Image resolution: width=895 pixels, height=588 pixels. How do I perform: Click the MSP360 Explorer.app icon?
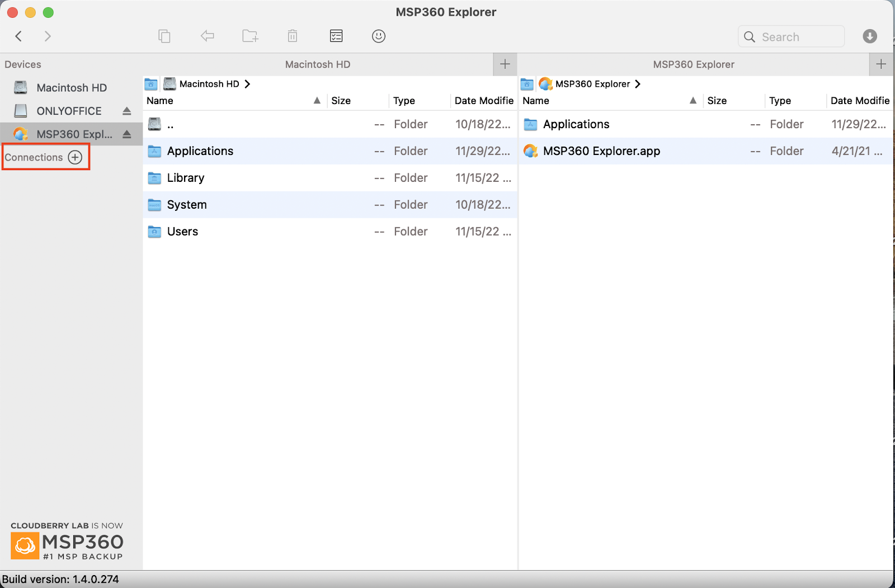[x=530, y=151]
